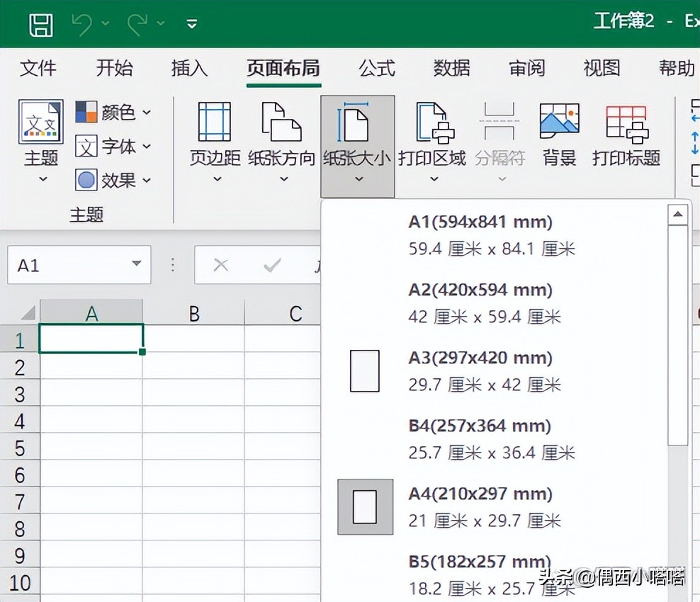This screenshot has height=602, width=700.
Task: Open the Name Box dropdown arrow
Action: (137, 264)
